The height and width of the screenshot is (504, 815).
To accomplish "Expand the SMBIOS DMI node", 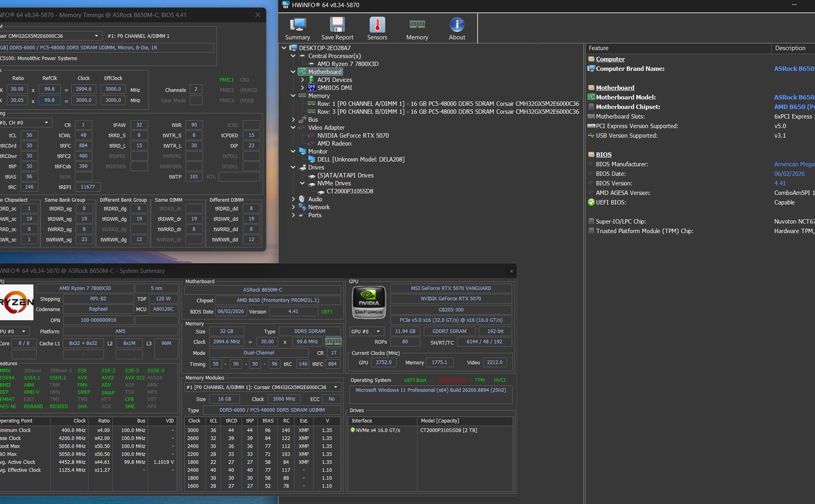I will click(x=302, y=88).
